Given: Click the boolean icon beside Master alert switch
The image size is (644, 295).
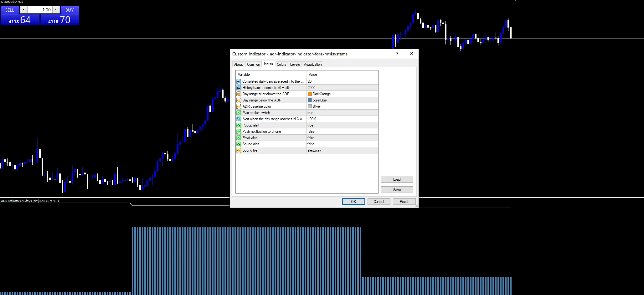Looking at the screenshot, I should [239, 113].
